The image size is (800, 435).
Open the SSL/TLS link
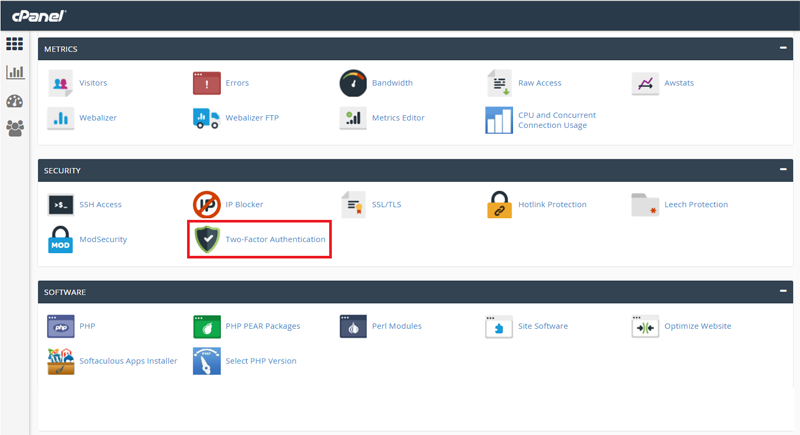[386, 204]
